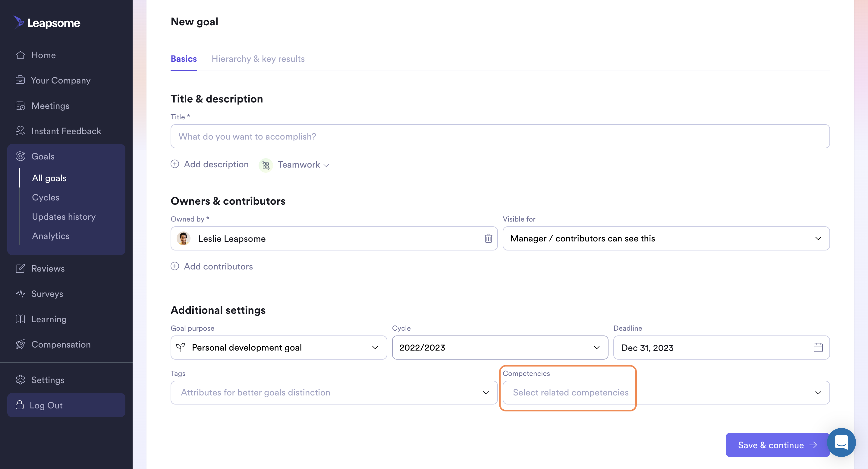Image resolution: width=868 pixels, height=469 pixels.
Task: Select Analytics submenu item
Action: coord(51,236)
